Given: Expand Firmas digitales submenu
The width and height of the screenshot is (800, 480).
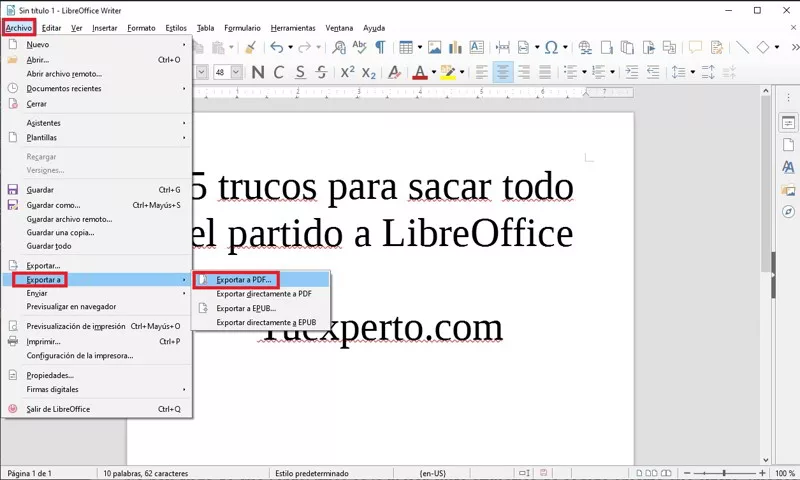Looking at the screenshot, I should (x=96, y=390).
